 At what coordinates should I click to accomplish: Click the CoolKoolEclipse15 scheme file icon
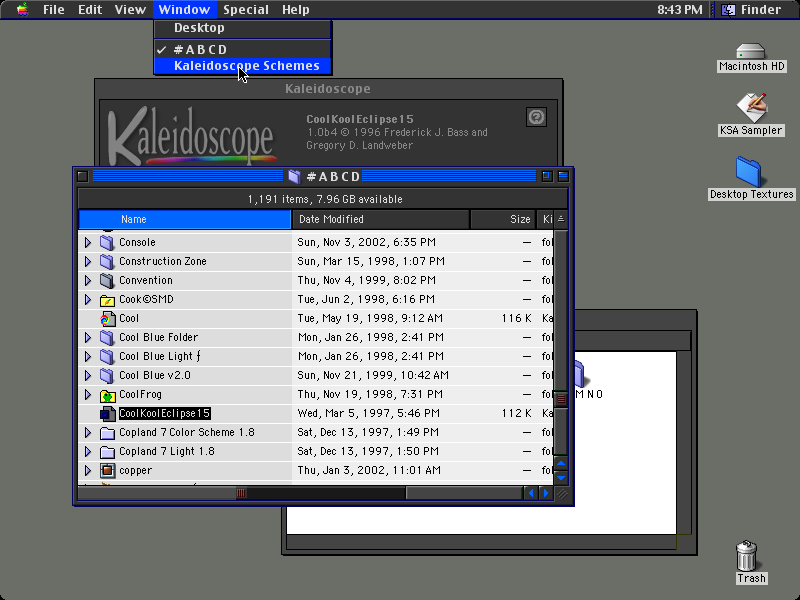click(x=107, y=413)
